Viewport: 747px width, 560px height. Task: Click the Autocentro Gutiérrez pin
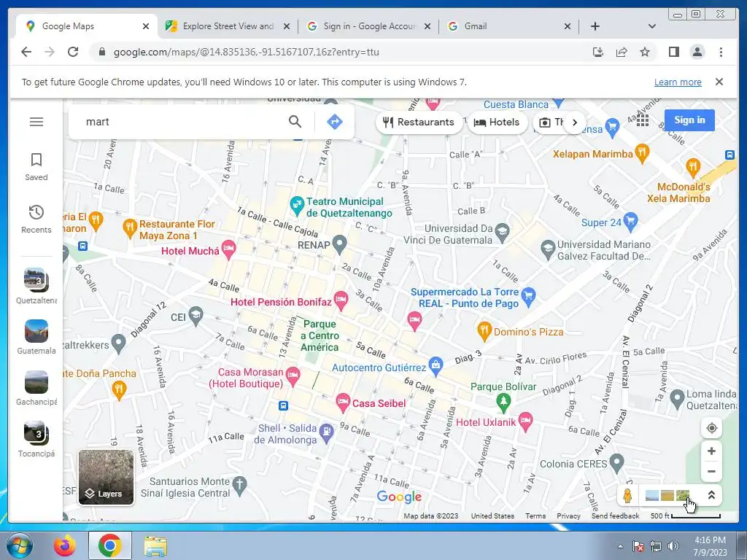click(436, 366)
